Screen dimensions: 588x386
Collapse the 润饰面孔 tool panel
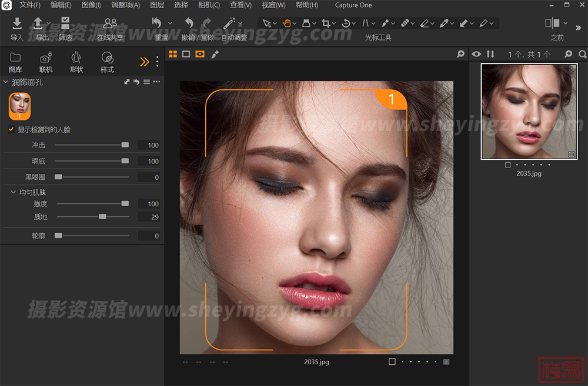6,82
